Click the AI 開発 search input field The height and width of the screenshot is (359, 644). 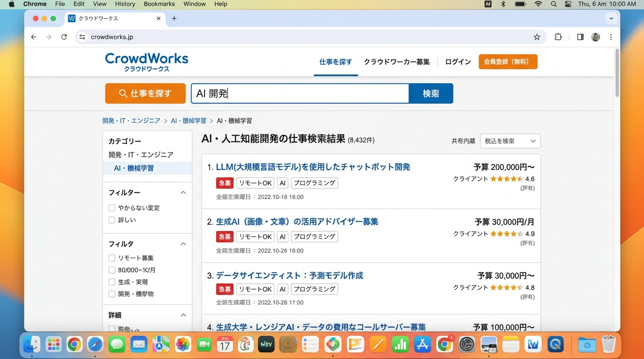300,93
